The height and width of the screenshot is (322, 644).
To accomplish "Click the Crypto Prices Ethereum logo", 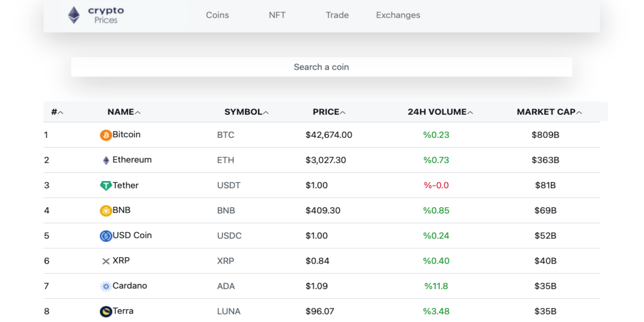I will point(74,15).
